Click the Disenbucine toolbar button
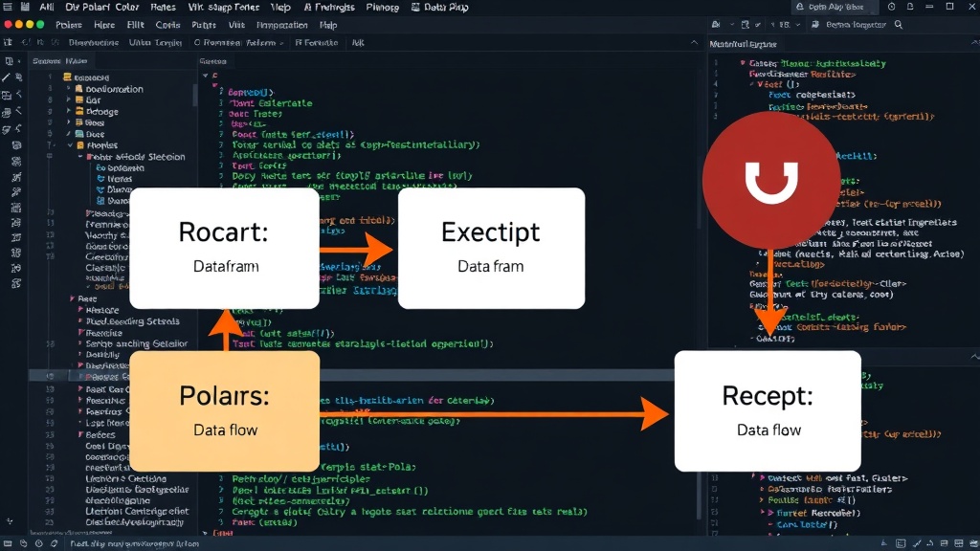This screenshot has height=551, width=980. point(93,43)
